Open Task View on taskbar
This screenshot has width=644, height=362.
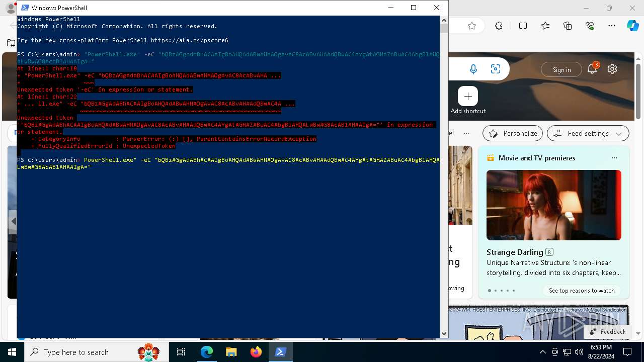pos(181,352)
